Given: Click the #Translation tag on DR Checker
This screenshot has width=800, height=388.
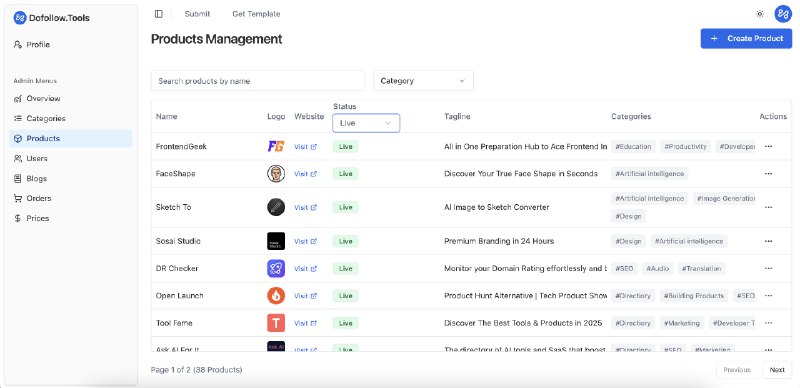Looking at the screenshot, I should pyautogui.click(x=702, y=269).
